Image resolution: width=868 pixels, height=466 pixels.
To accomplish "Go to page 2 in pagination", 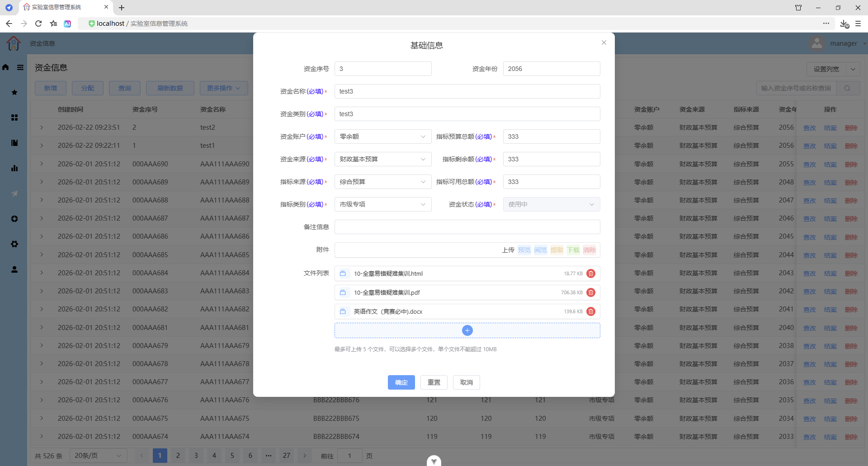I will tap(178, 456).
